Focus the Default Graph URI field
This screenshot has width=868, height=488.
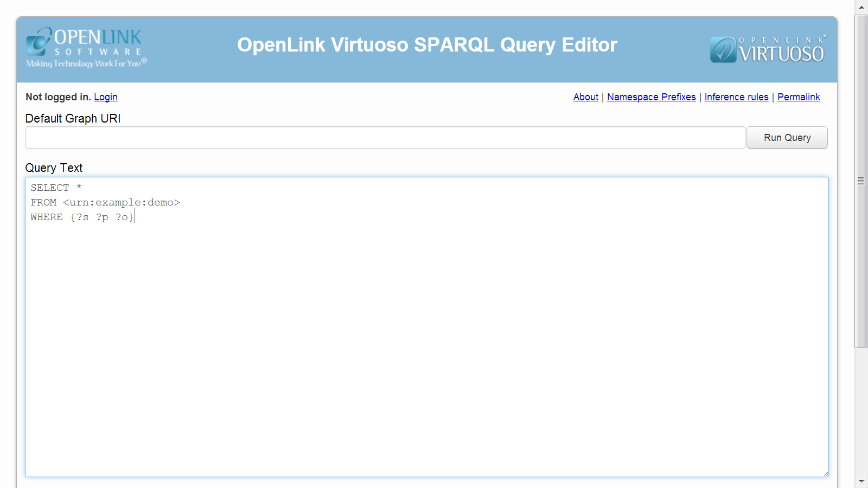[385, 138]
